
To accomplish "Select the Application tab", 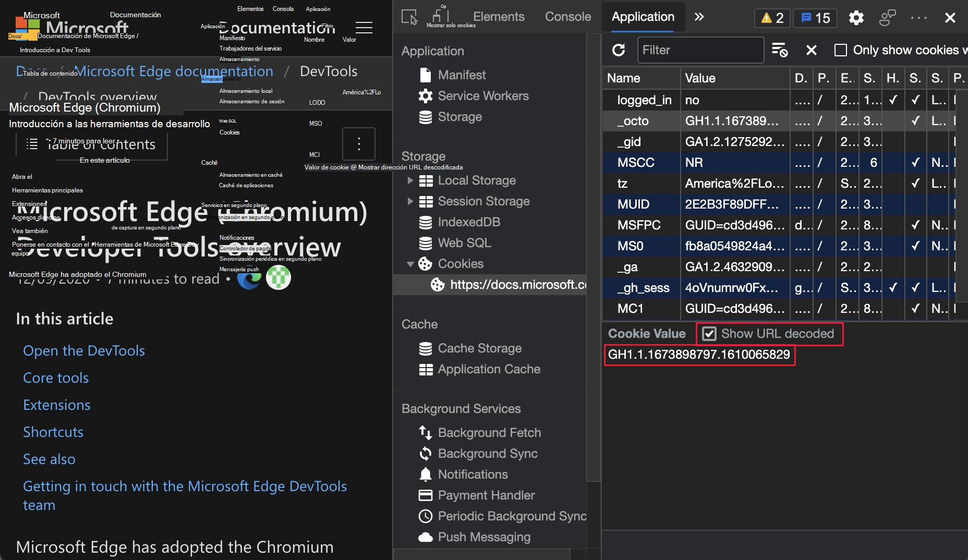I will [x=643, y=17].
